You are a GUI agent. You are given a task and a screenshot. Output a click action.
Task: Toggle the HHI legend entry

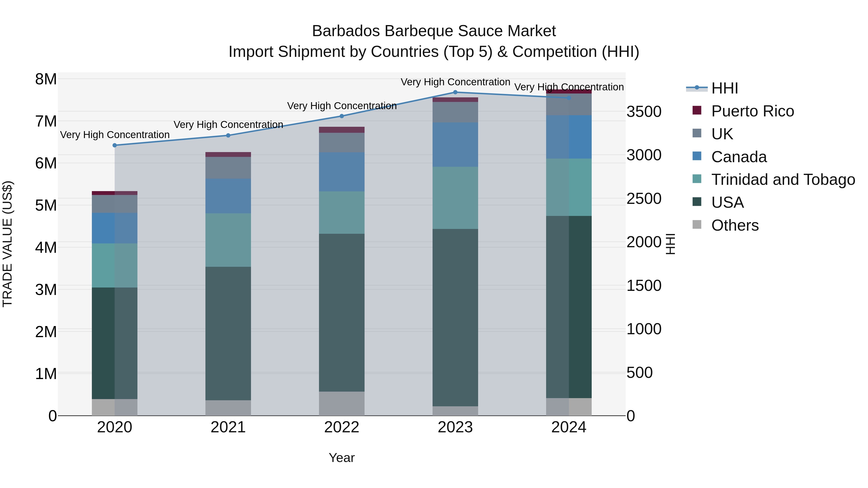pyautogui.click(x=712, y=88)
